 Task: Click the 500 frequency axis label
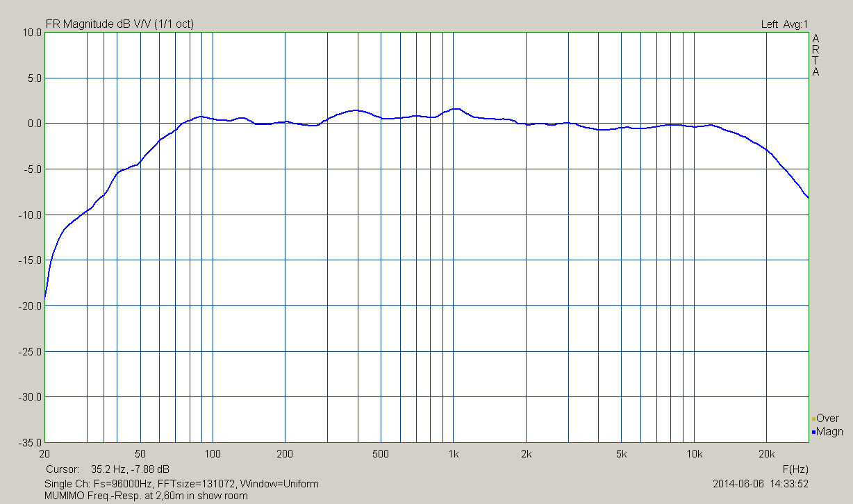pos(381,454)
